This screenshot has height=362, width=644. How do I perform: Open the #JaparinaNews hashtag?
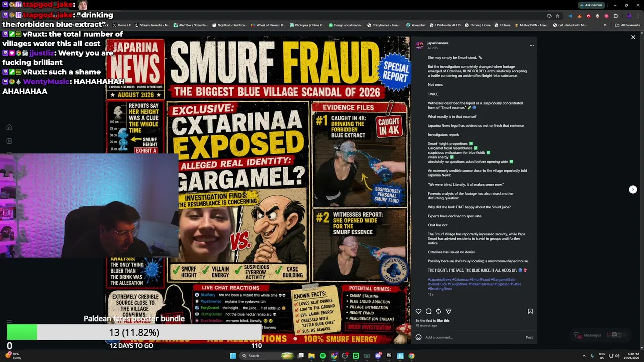pyautogui.click(x=439, y=280)
